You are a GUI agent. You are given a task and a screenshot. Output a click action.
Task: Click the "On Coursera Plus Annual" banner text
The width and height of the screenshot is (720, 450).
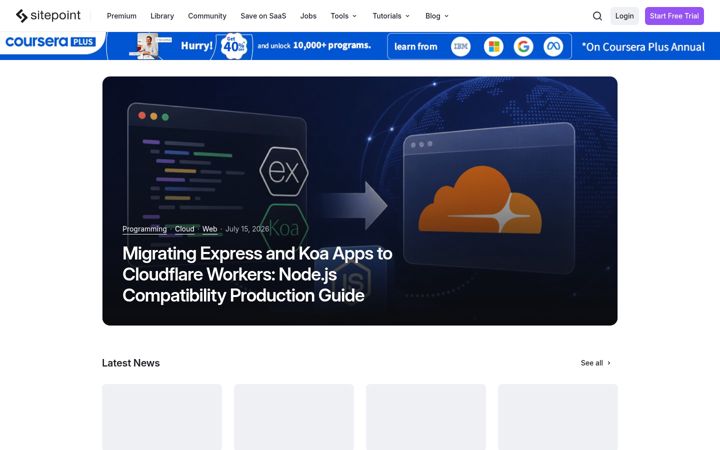click(643, 47)
